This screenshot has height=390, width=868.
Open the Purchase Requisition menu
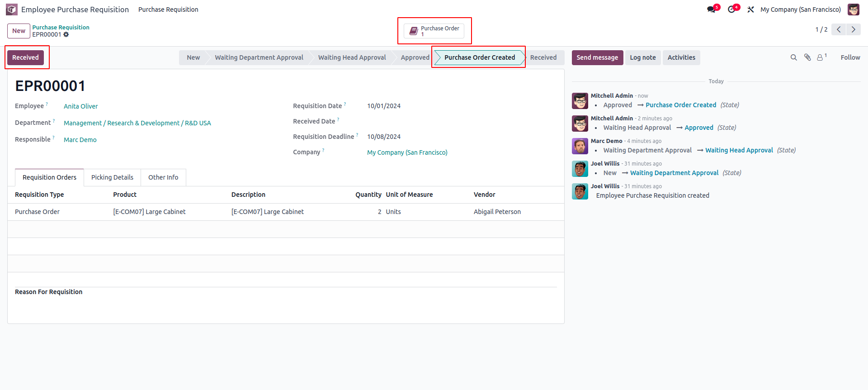tap(168, 10)
